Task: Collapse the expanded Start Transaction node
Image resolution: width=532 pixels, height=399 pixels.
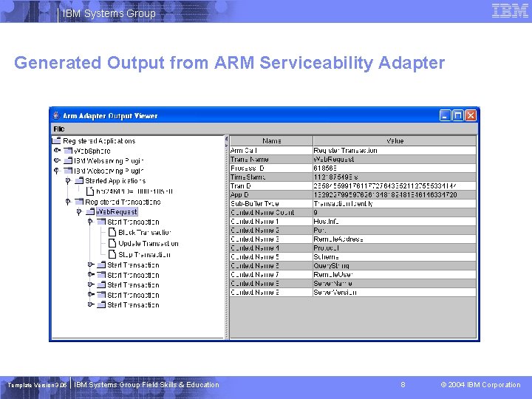Action: [90, 222]
